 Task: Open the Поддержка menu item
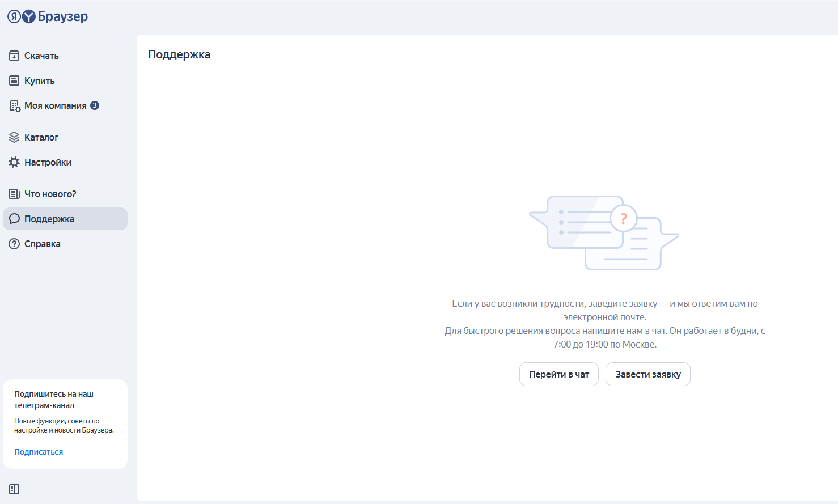[49, 219]
